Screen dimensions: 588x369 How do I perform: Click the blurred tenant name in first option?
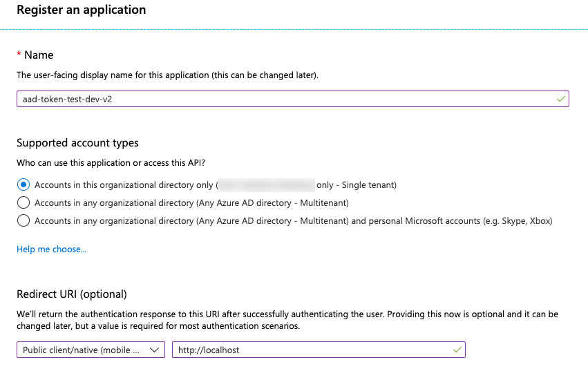(x=266, y=185)
